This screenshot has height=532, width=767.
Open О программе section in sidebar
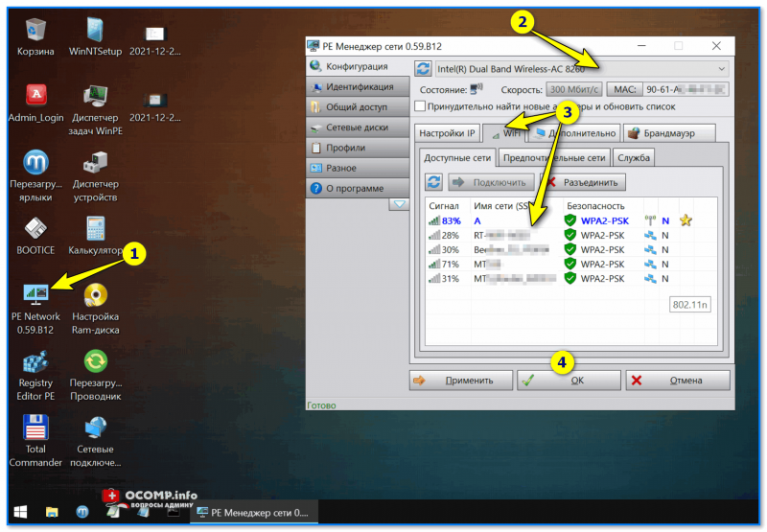point(358,188)
